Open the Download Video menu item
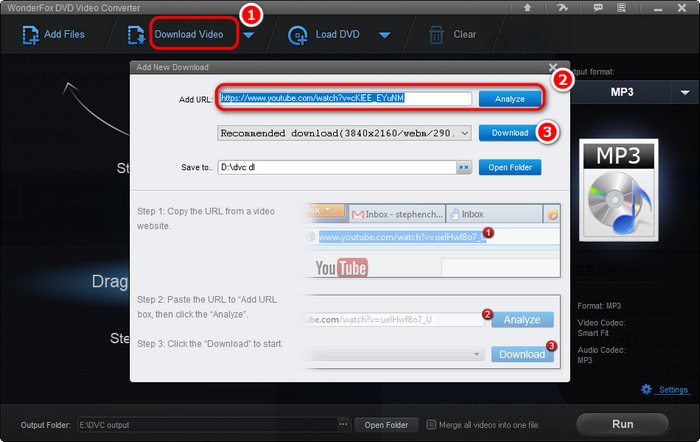 click(x=189, y=34)
